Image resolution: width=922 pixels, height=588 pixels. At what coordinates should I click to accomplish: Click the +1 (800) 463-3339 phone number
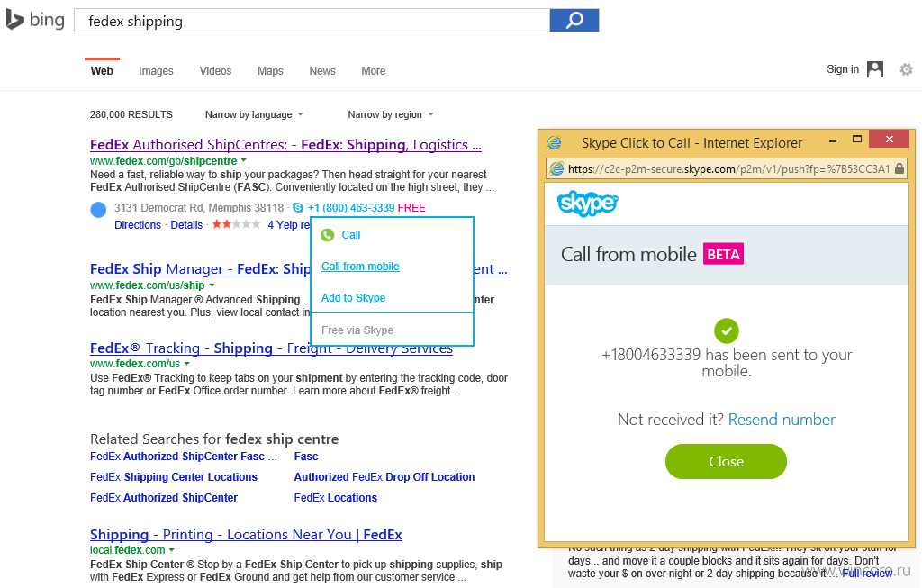coord(351,208)
